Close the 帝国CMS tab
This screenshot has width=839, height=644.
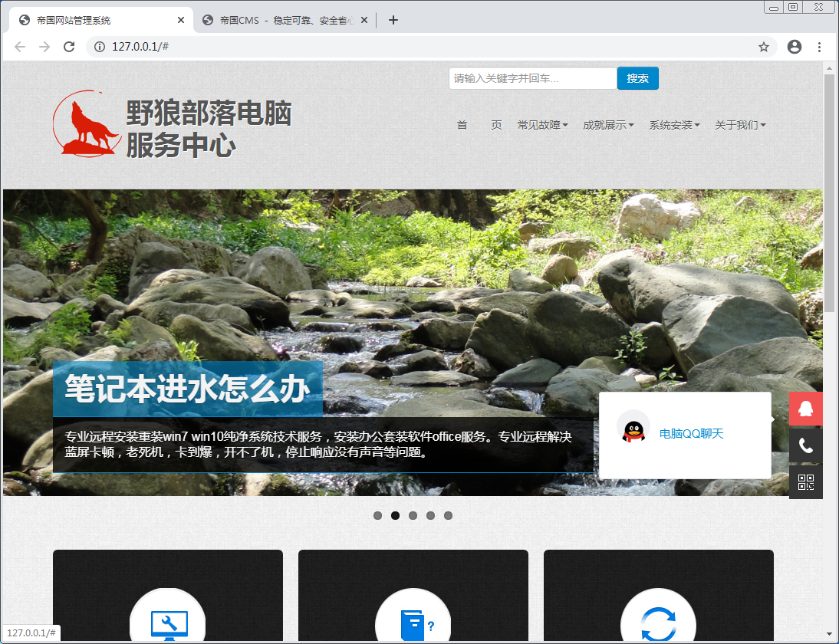364,20
